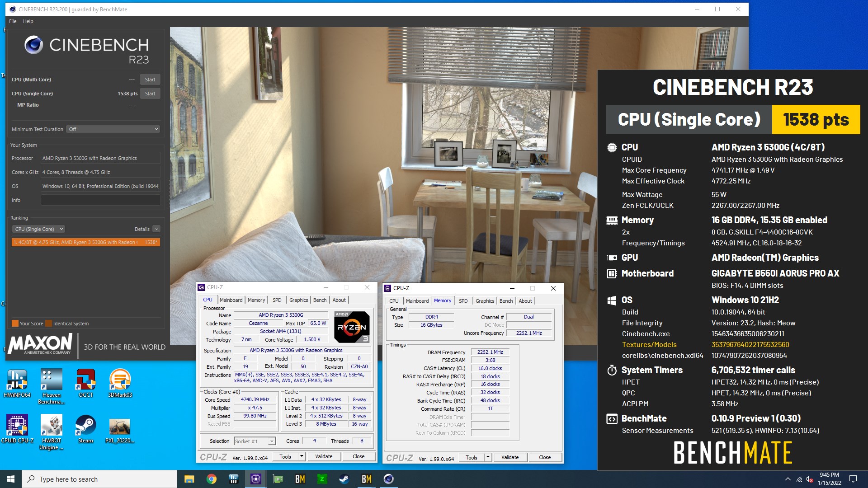Viewport: 868px width, 488px height.
Task: Click Tools button in left CPU-Z
Action: pyautogui.click(x=285, y=457)
